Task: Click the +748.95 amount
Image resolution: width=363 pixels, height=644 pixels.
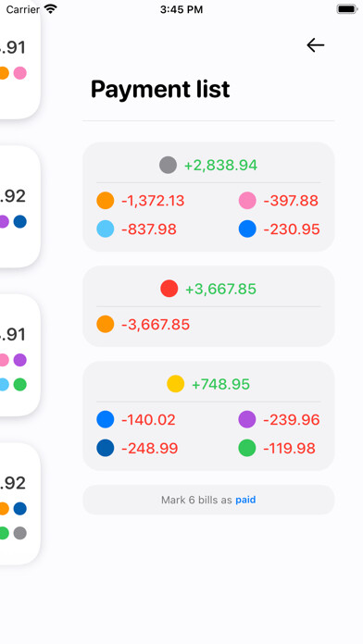Action: 220,384
